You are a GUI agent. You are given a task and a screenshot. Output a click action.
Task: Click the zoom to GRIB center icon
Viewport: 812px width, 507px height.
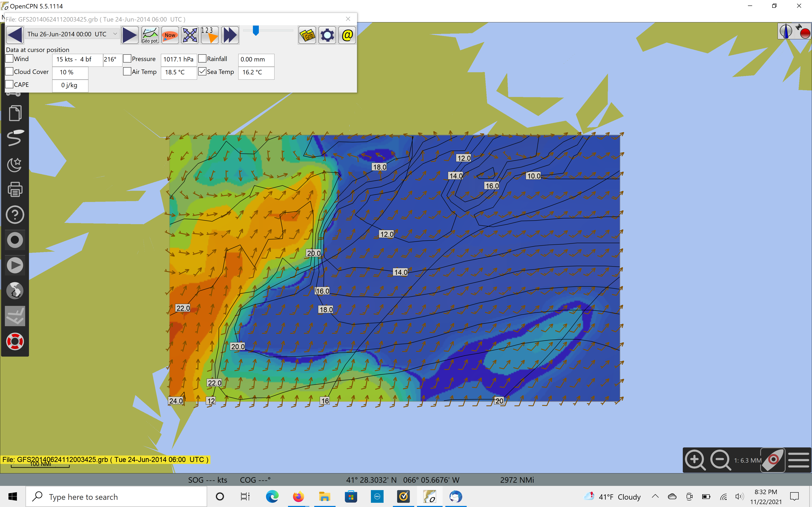point(190,35)
